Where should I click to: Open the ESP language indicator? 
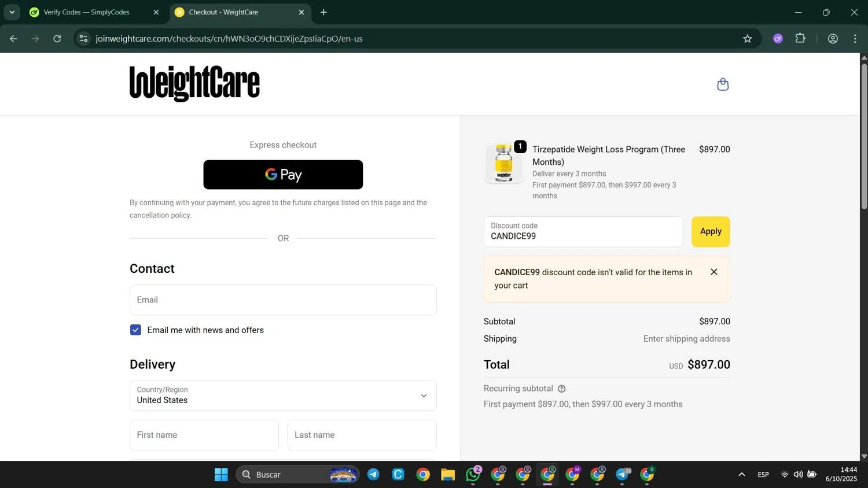click(x=763, y=475)
